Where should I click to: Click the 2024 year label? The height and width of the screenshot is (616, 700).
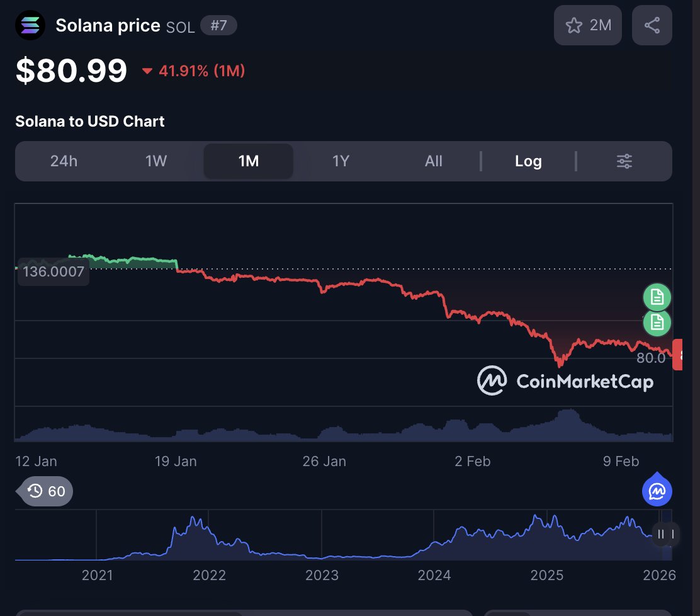(x=434, y=575)
